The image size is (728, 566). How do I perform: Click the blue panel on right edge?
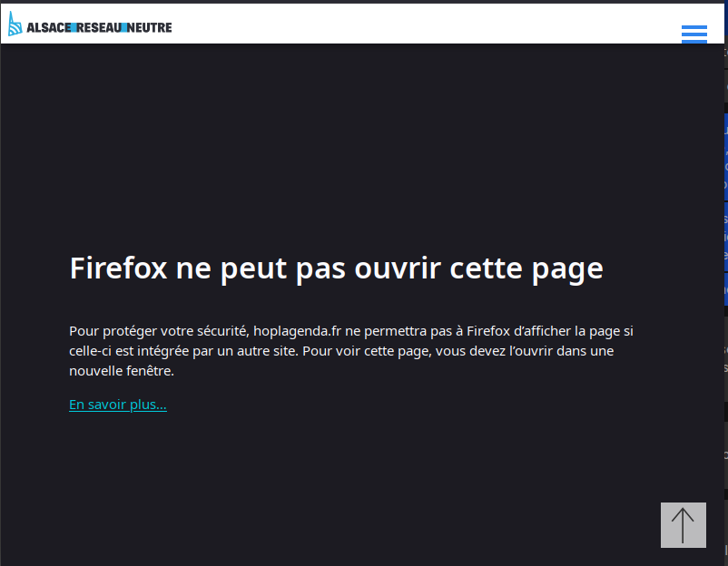725,156
